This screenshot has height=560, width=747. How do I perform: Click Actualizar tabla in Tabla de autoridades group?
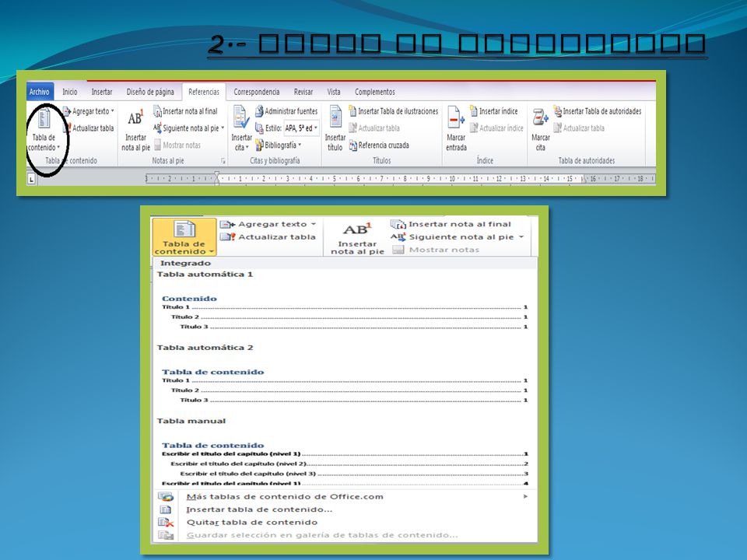[579, 128]
